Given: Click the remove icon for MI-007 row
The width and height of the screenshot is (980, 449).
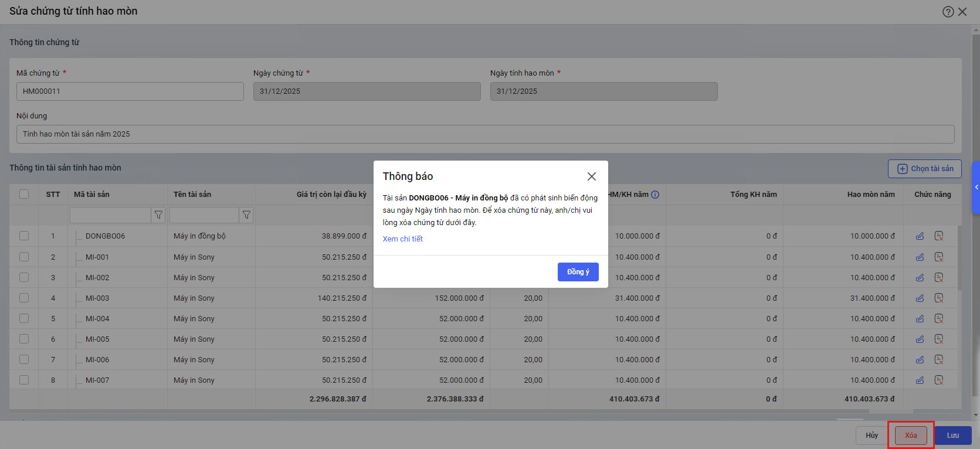Looking at the screenshot, I should coord(938,380).
